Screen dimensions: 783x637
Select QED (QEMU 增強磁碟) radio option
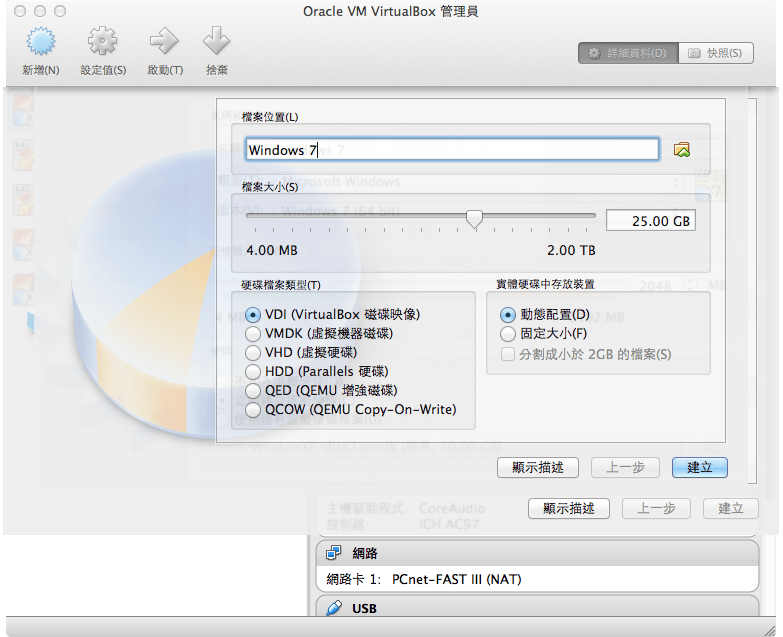(x=253, y=390)
